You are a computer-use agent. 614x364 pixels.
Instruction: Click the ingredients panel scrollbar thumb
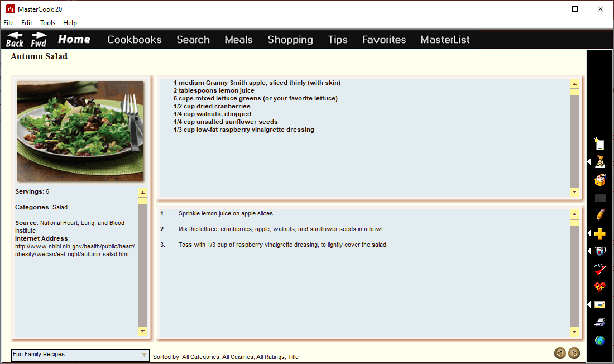pyautogui.click(x=574, y=93)
